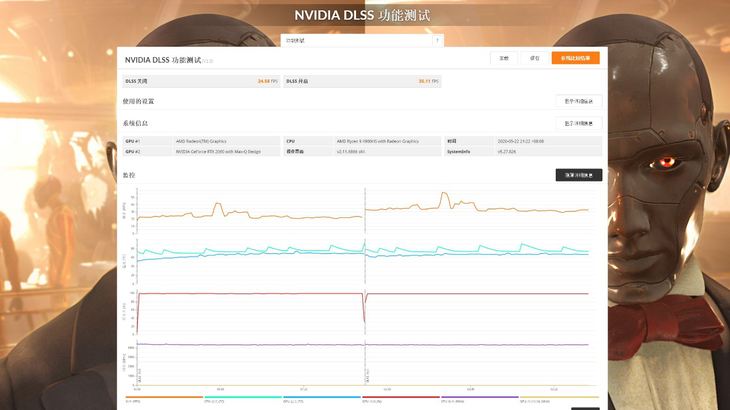Select the DLSS 关闭 score panel
The height and width of the screenshot is (410, 730).
pyautogui.click(x=199, y=80)
